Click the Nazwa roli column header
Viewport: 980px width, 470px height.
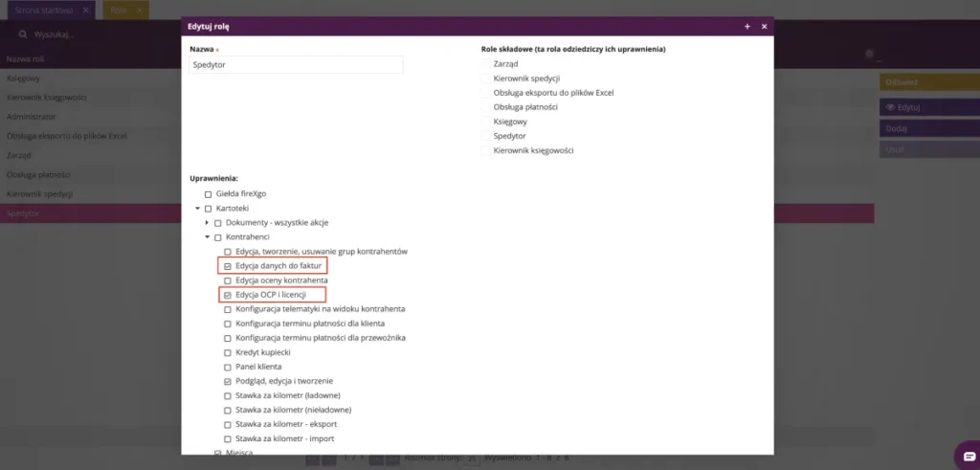[x=25, y=58]
